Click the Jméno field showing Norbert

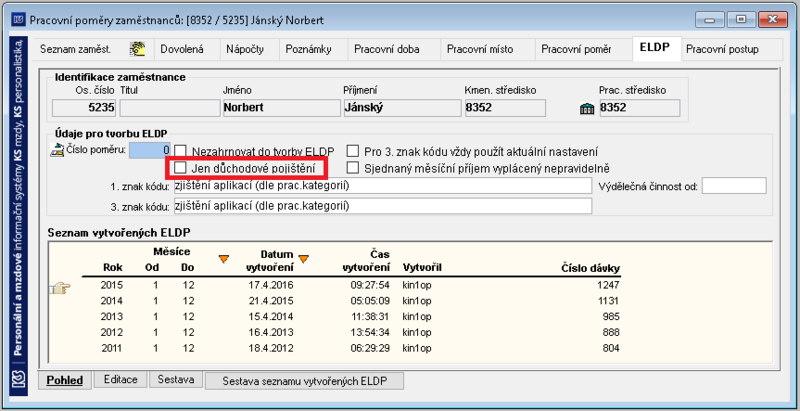click(x=282, y=108)
